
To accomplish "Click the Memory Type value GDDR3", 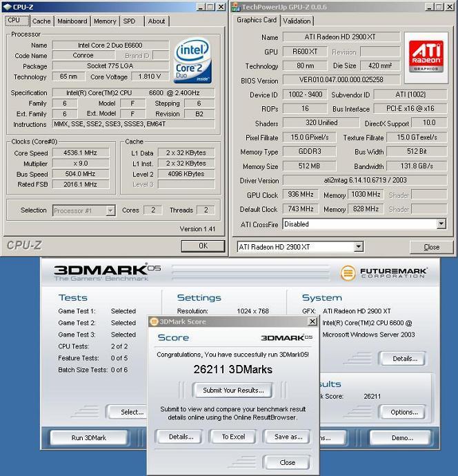I will pyautogui.click(x=310, y=152).
